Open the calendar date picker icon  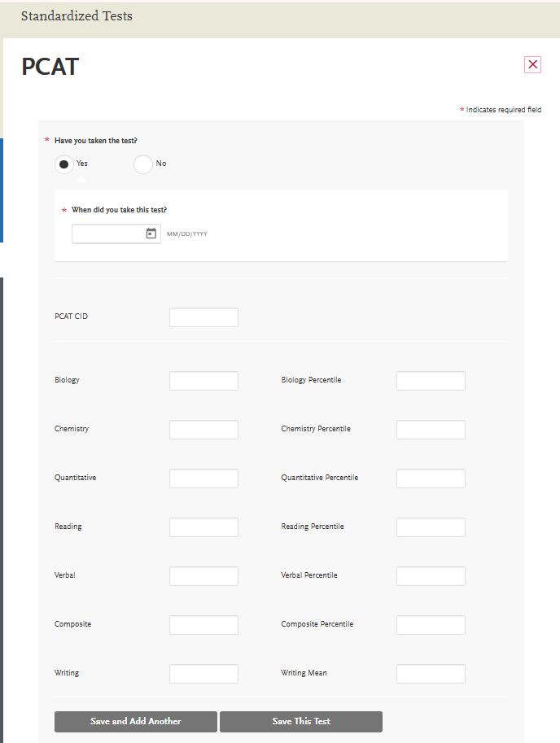[151, 234]
